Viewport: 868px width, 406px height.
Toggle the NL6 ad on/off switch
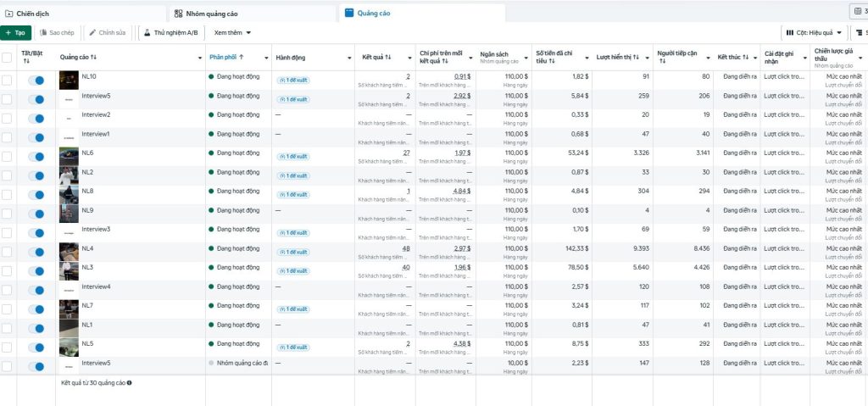tap(36, 157)
